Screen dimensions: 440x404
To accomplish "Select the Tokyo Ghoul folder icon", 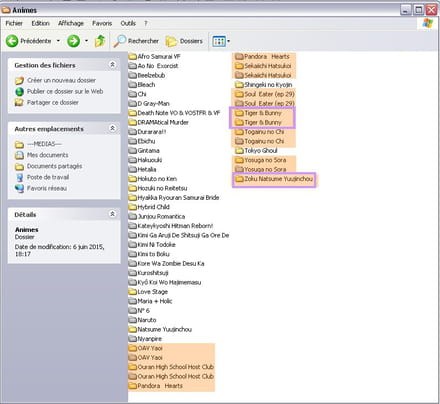I will (x=239, y=150).
